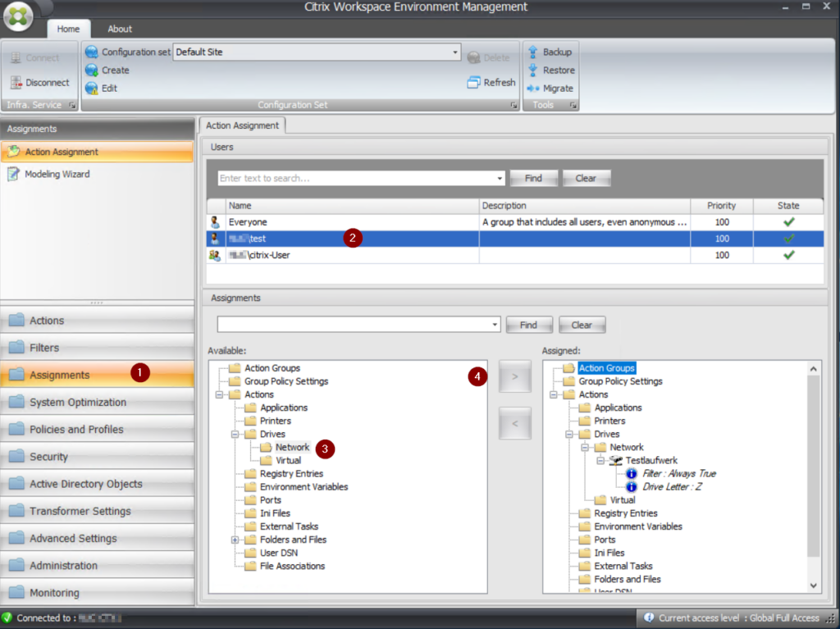Click the State checkmark for Everyone
The height and width of the screenshot is (629, 840).
788,221
